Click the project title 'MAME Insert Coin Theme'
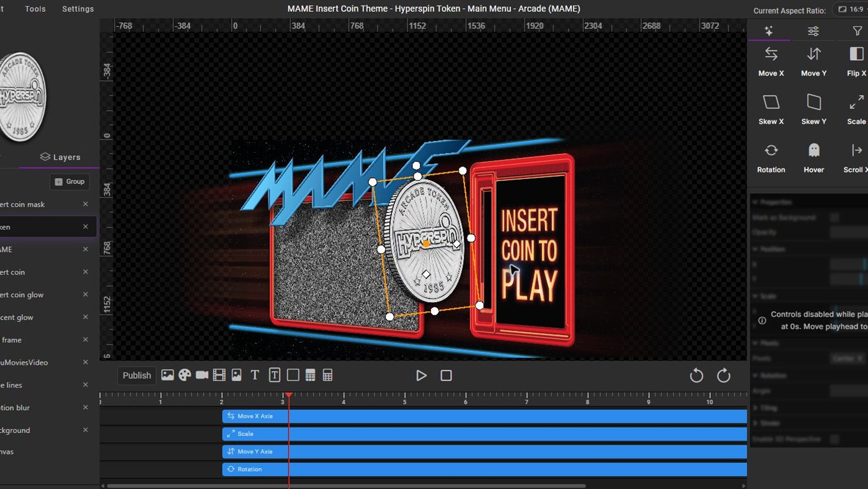The width and height of the screenshot is (868, 489). pyautogui.click(x=339, y=9)
